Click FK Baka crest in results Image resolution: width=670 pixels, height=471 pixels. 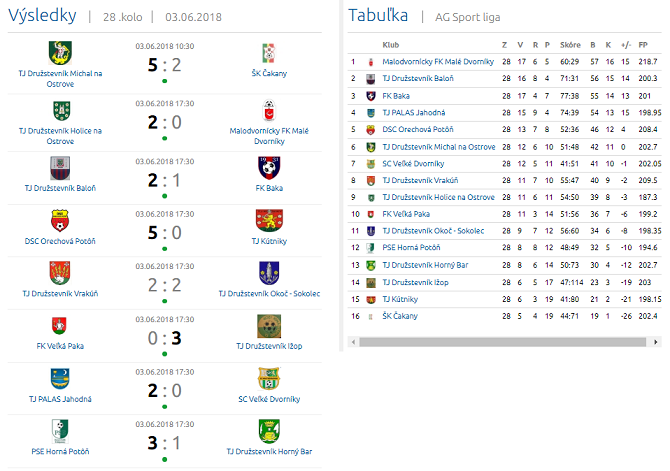[x=267, y=168]
